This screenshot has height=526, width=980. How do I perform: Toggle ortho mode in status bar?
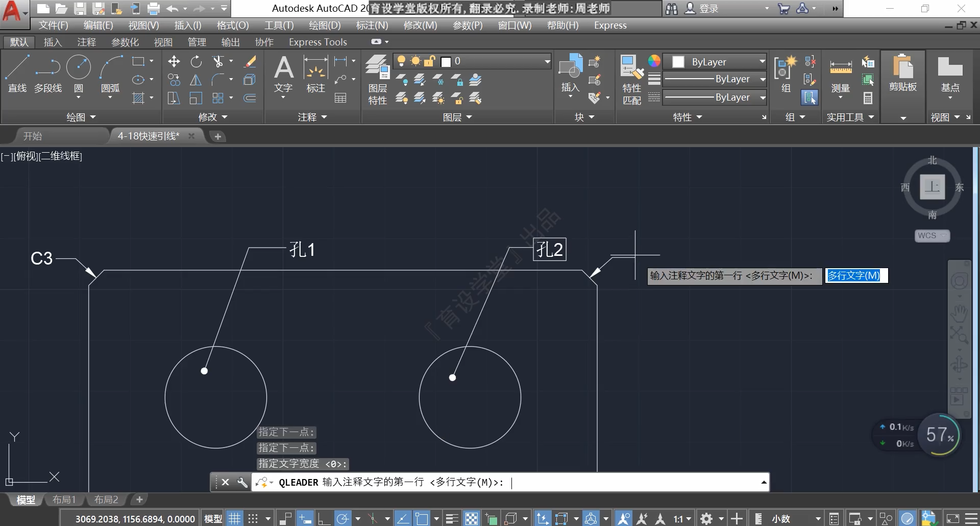click(324, 519)
